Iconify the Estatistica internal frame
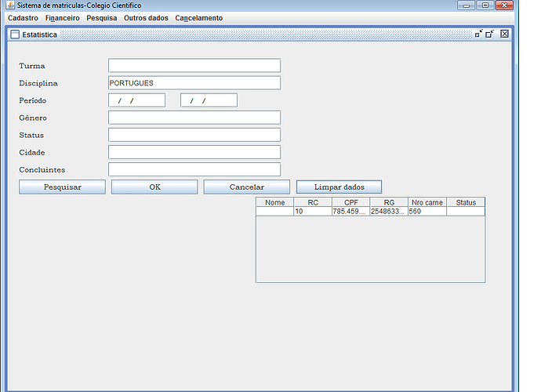Image resolution: width=541 pixels, height=392 pixels. (478, 34)
